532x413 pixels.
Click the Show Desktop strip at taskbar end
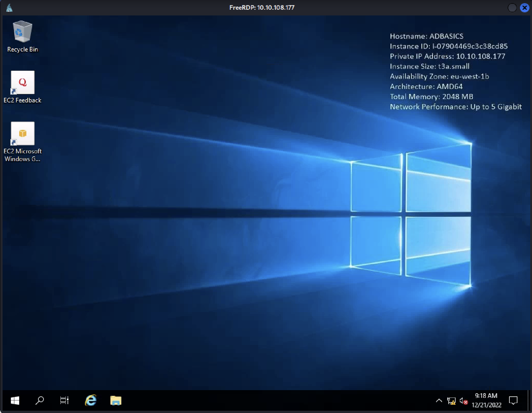tap(529, 400)
